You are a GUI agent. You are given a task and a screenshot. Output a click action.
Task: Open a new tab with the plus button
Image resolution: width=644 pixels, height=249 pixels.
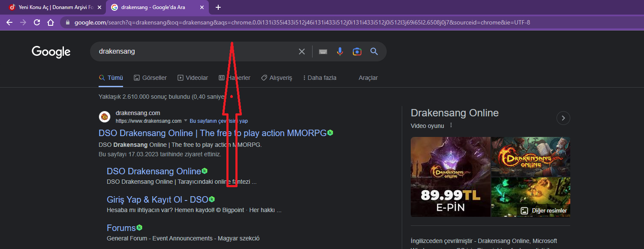(218, 7)
